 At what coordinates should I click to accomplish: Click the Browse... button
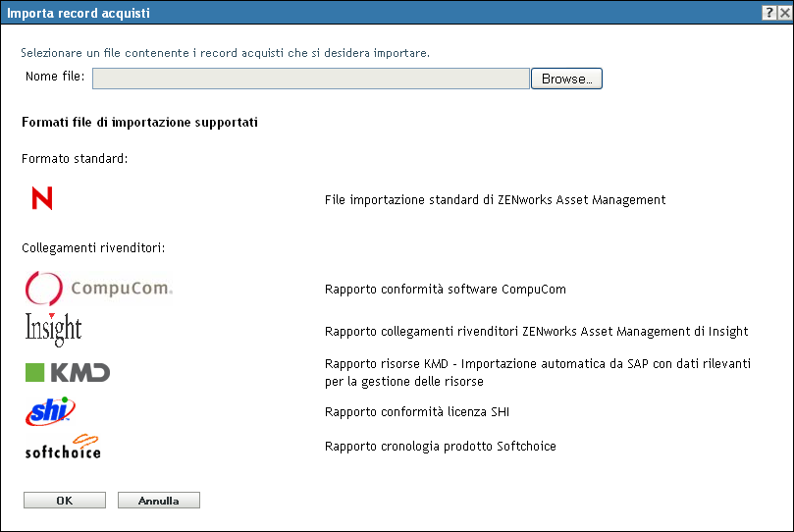pos(566,79)
